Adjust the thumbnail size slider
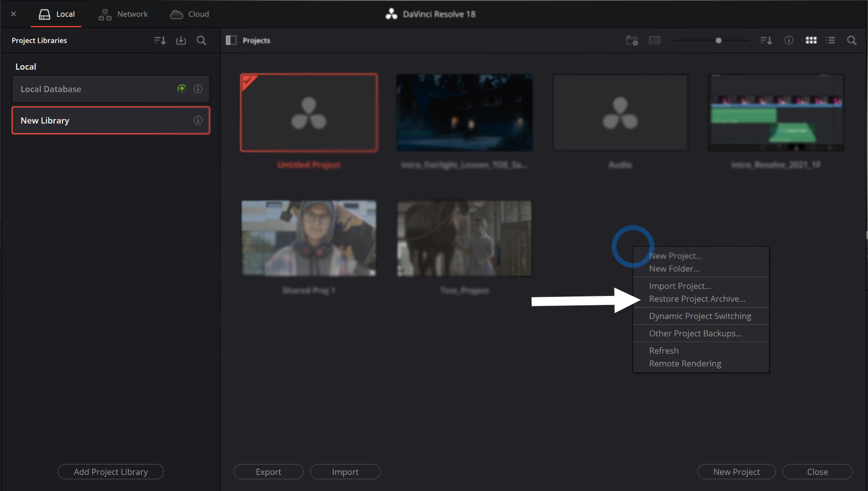Image resolution: width=868 pixels, height=491 pixels. click(x=718, y=40)
